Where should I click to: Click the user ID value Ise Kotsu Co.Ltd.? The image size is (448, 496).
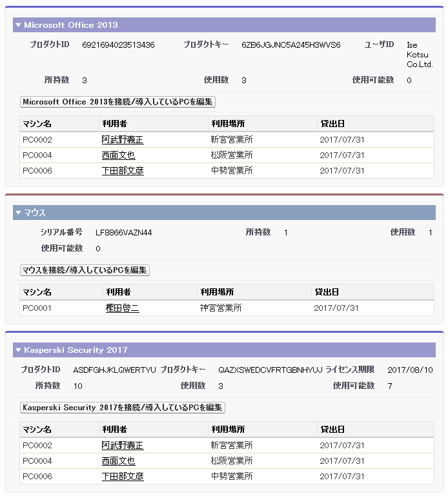[420, 55]
